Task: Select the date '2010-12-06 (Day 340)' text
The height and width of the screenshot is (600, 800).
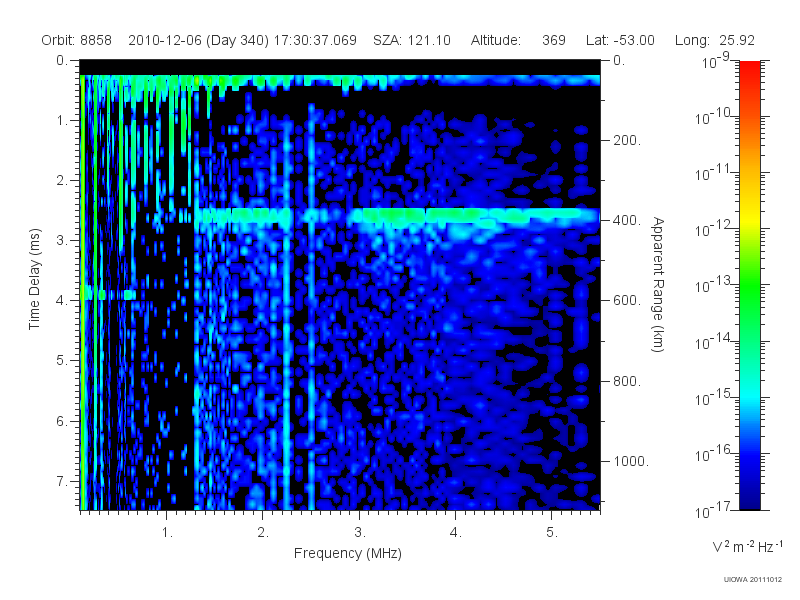Action: 198,40
